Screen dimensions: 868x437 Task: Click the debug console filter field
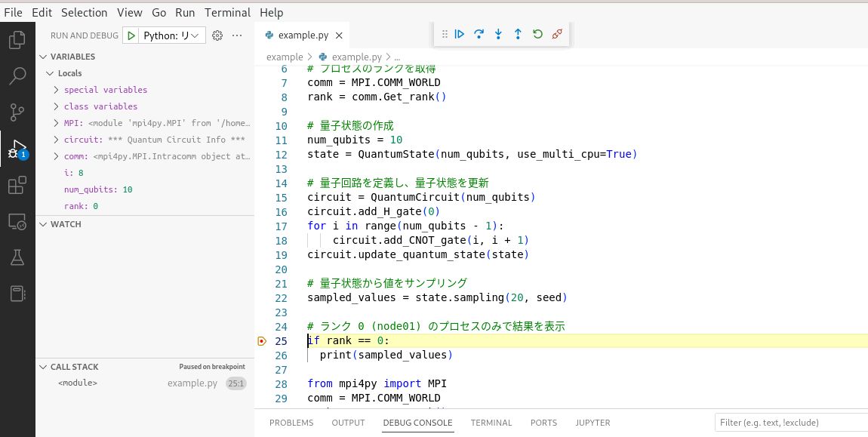click(x=789, y=423)
